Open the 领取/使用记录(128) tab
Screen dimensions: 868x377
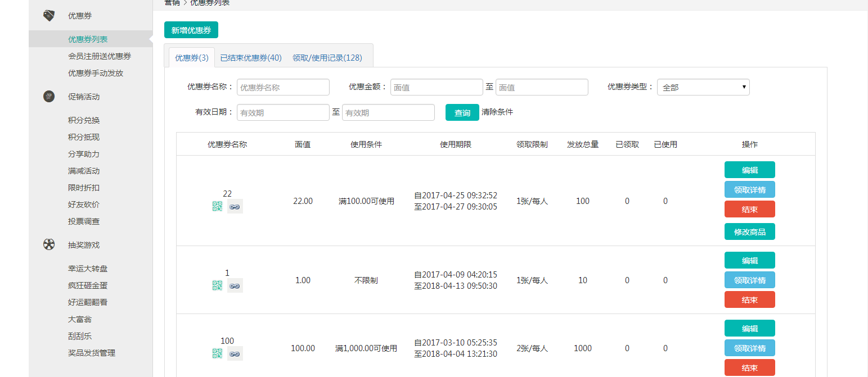click(x=327, y=57)
